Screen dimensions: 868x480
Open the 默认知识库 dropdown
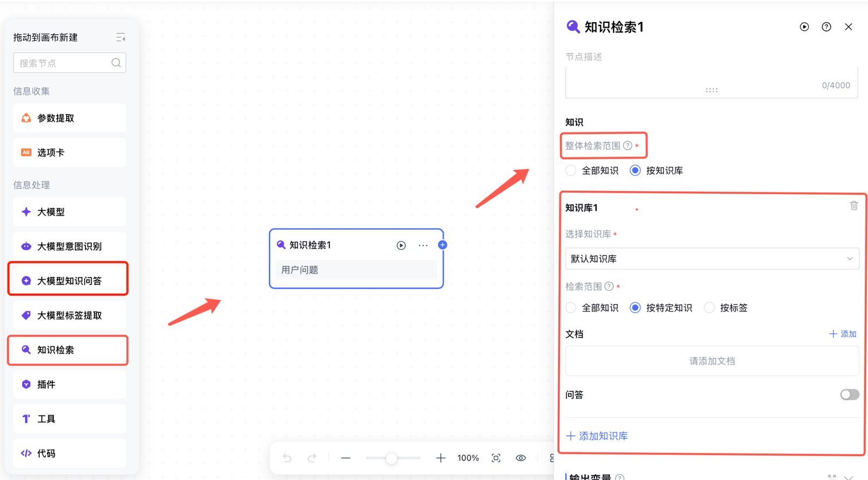coord(712,259)
